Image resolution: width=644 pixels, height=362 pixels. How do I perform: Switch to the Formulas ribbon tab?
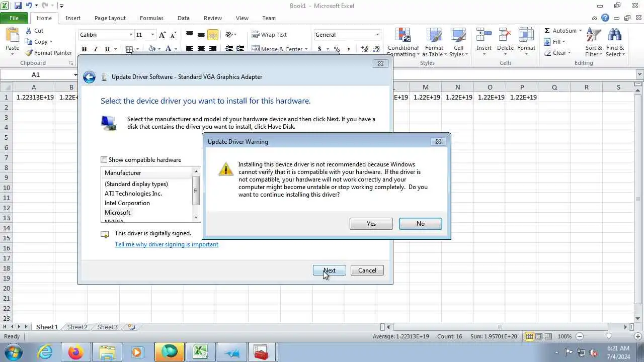point(151,18)
